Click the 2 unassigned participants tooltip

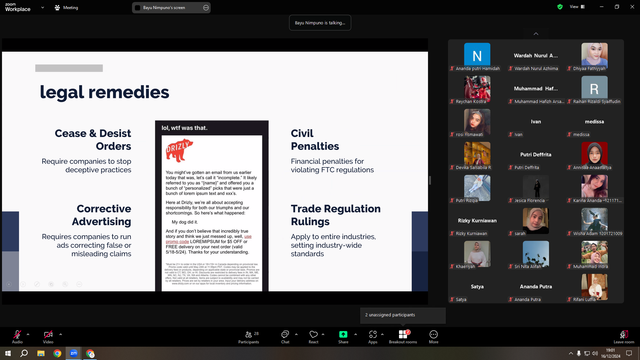click(402, 315)
